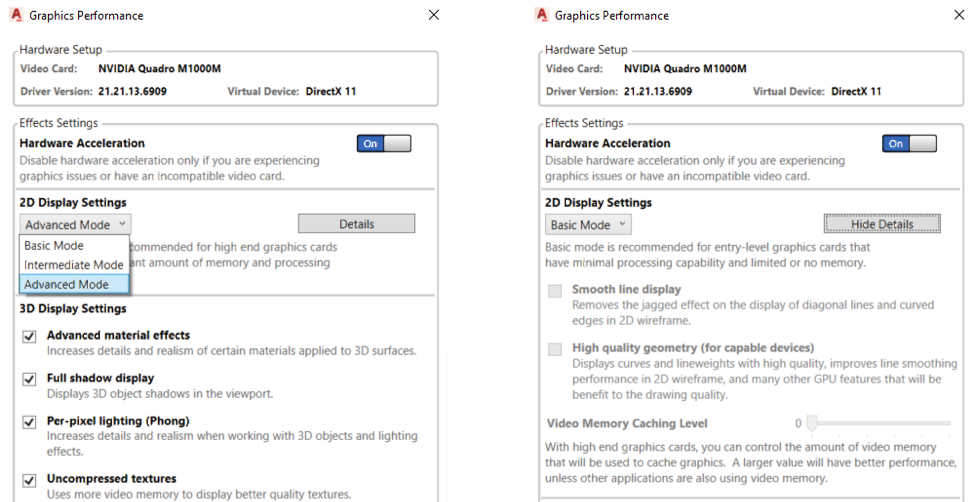Viewport: 974px width, 502px height.
Task: Collapse the Advanced Mode dropdown
Action: [x=76, y=225]
